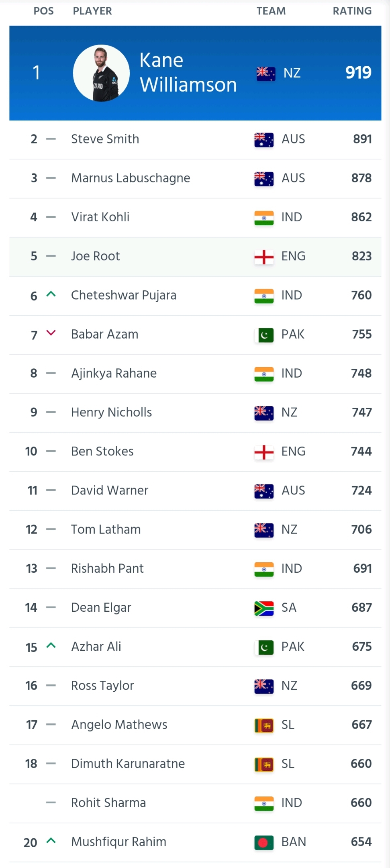This screenshot has width=390, height=868.
Task: Open Ben Stokes' player profile link
Action: pyautogui.click(x=102, y=451)
